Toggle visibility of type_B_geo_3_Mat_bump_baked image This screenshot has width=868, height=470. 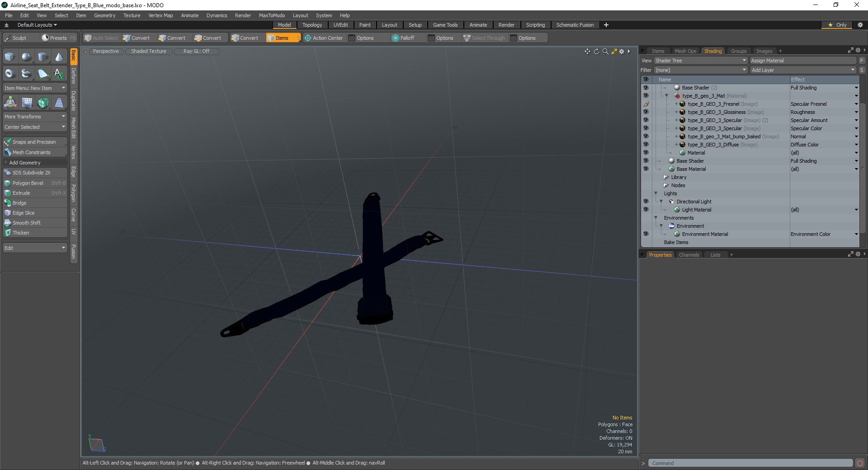646,136
